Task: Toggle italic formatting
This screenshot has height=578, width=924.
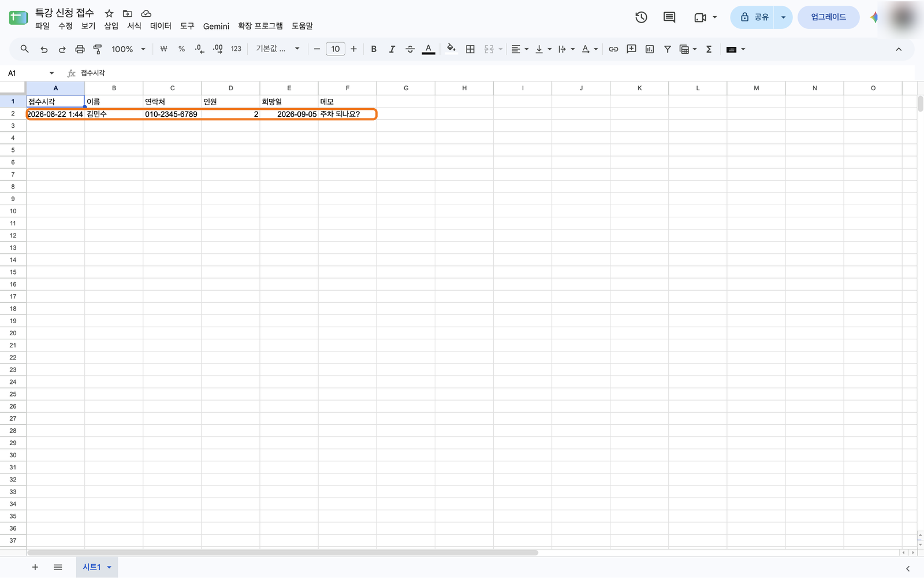Action: [x=392, y=49]
